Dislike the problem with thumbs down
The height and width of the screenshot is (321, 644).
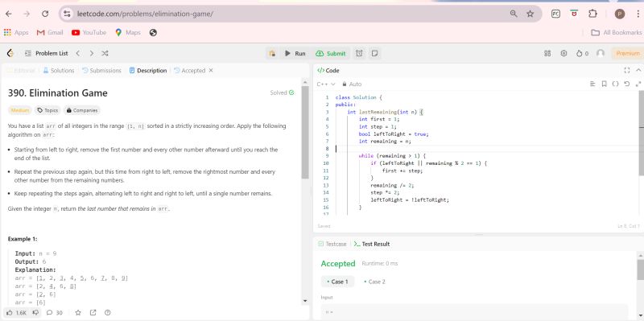point(35,313)
